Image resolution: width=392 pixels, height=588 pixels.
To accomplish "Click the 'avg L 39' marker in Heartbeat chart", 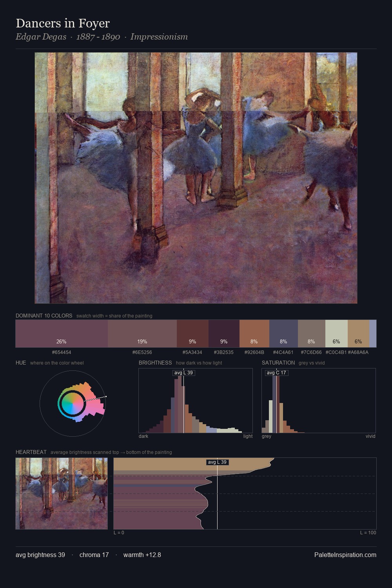I will (x=217, y=462).
